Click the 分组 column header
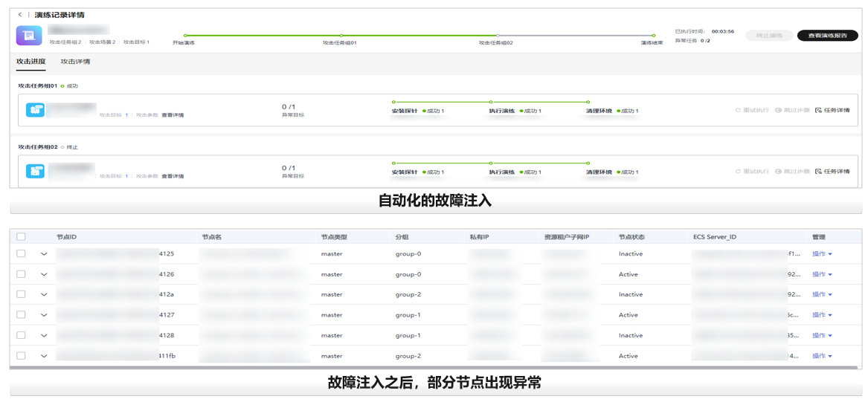The image size is (868, 402). point(401,236)
